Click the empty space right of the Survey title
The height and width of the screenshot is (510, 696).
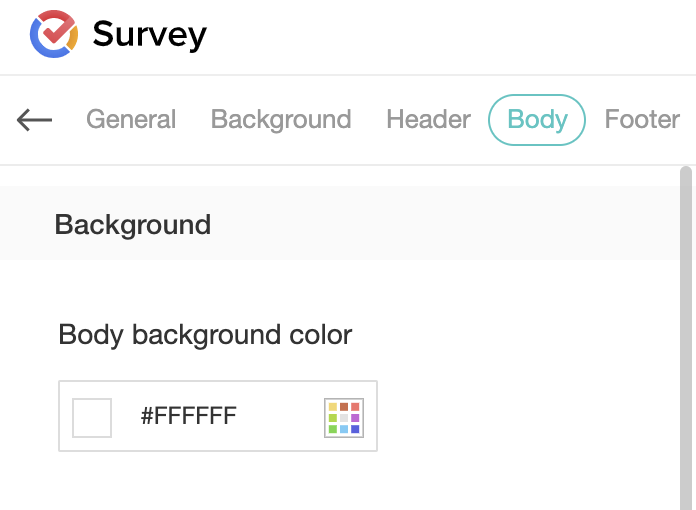click(450, 36)
